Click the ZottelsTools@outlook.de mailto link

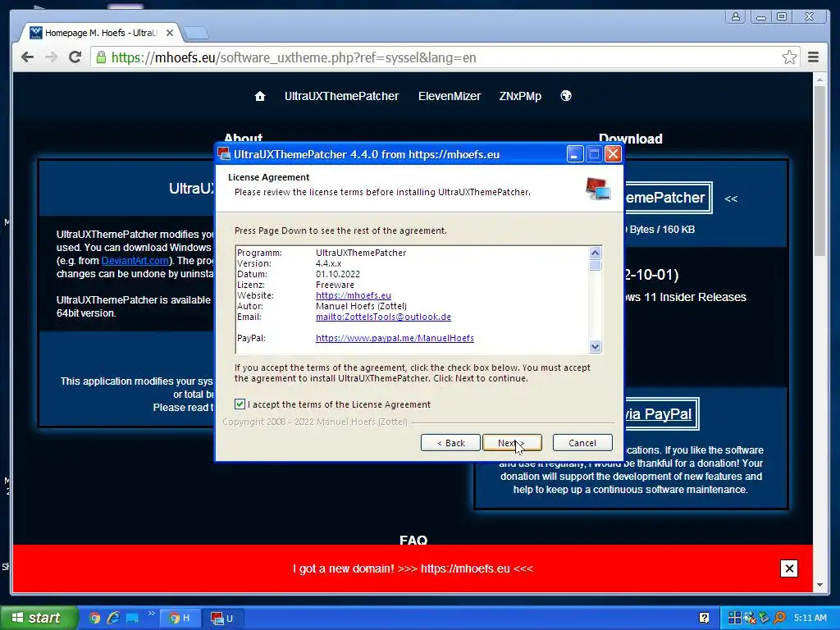[x=383, y=317]
